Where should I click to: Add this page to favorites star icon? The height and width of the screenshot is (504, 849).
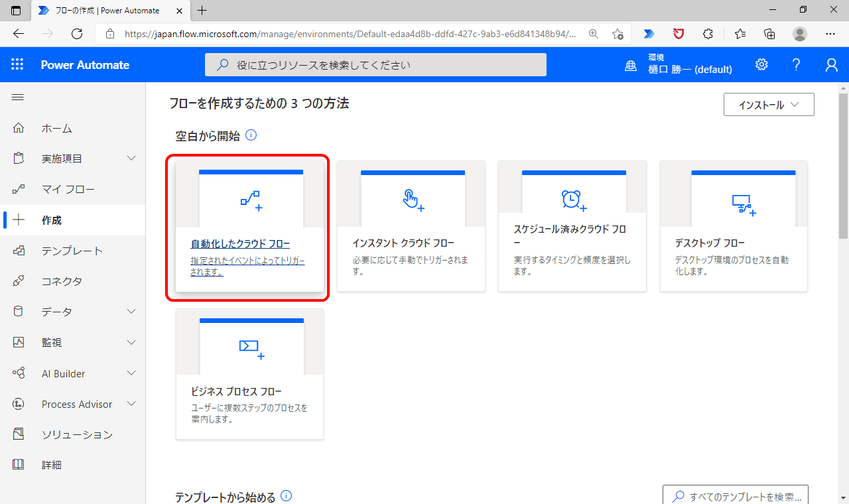click(x=618, y=34)
